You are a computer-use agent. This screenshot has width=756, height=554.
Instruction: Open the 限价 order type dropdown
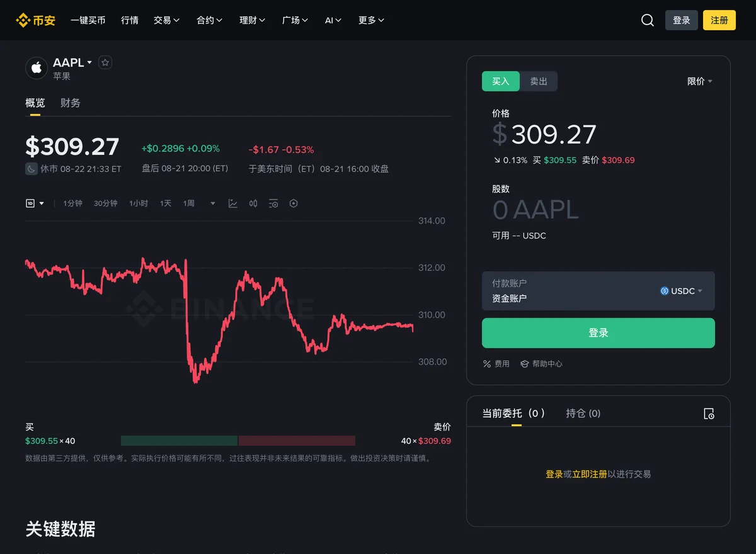coord(700,81)
